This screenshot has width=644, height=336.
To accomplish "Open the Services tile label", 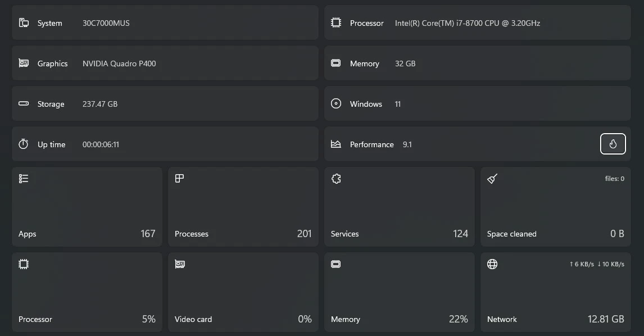I will [344, 234].
